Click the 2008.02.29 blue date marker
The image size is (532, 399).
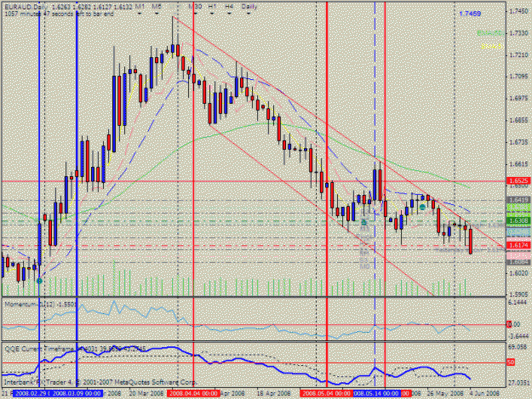[x=31, y=393]
